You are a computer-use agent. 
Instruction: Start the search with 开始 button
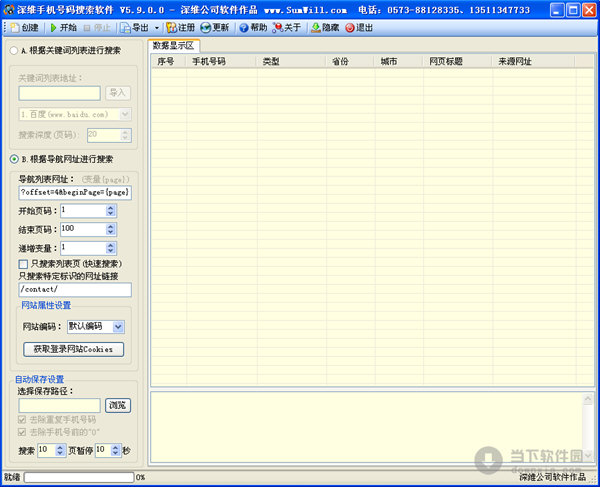[x=64, y=28]
